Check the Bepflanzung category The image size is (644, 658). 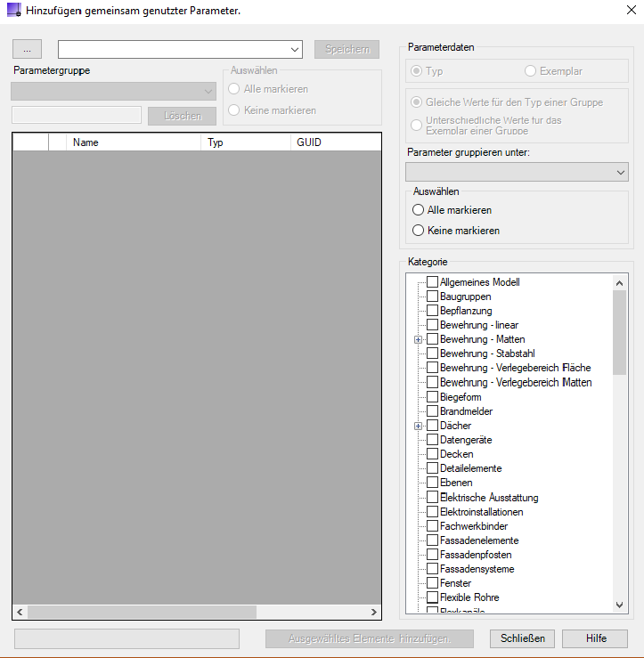pos(432,311)
